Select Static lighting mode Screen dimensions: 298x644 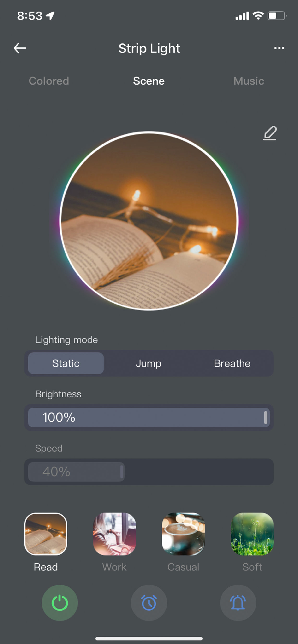66,363
